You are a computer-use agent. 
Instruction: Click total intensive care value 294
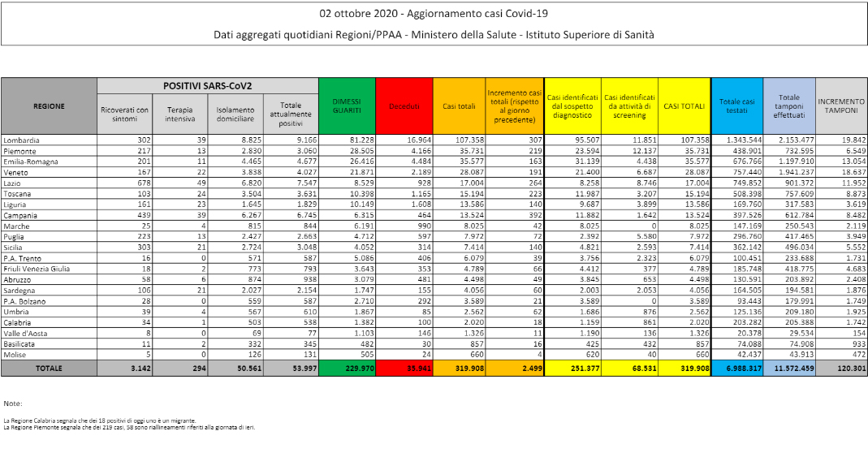tap(199, 369)
